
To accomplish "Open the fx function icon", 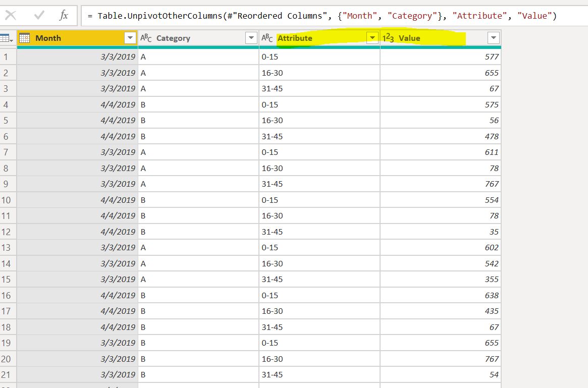I will (64, 15).
